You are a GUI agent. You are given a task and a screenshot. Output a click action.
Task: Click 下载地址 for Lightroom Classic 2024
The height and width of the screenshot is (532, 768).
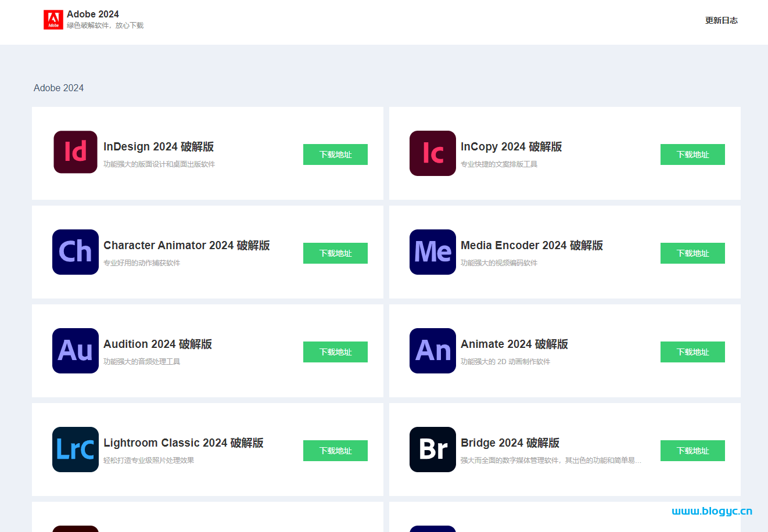(335, 451)
